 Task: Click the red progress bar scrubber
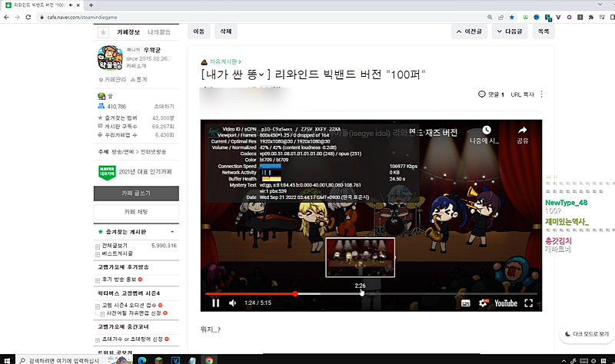pyautogui.click(x=295, y=293)
